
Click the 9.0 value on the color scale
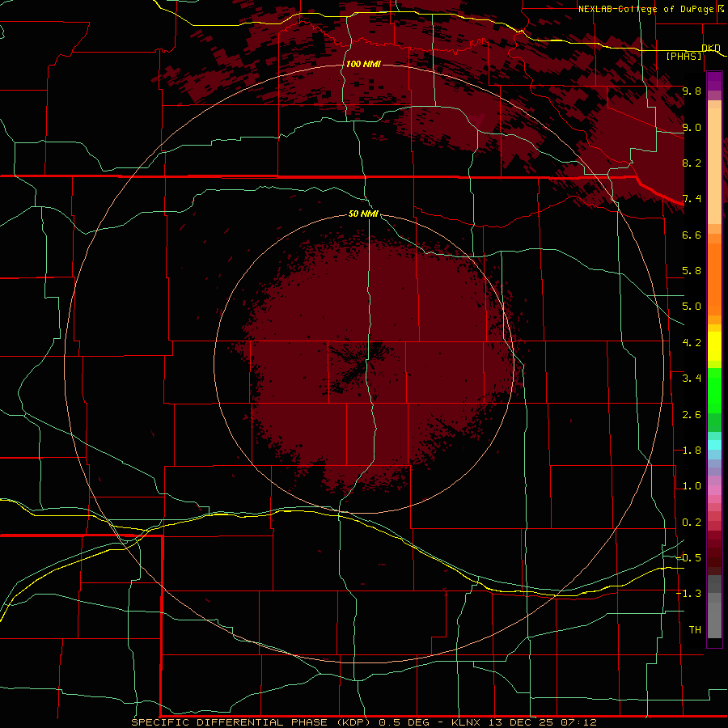coord(692,127)
